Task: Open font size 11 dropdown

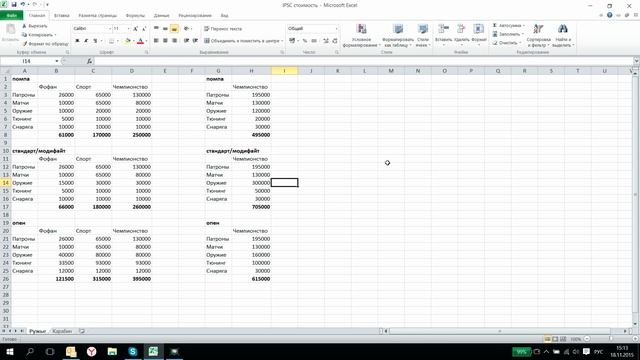Action: [x=129, y=29]
